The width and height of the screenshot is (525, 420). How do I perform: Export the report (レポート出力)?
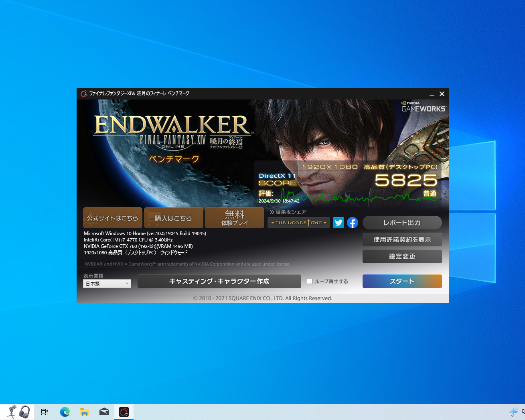coord(402,223)
